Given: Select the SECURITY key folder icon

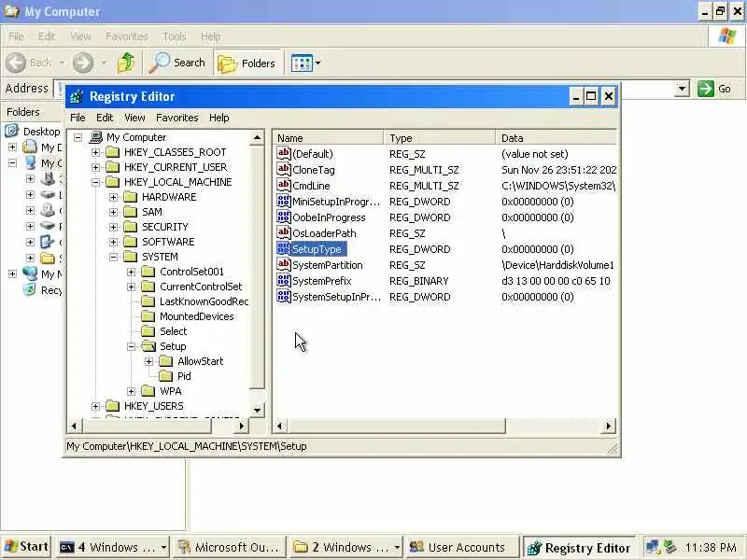Looking at the screenshot, I should pos(131,227).
